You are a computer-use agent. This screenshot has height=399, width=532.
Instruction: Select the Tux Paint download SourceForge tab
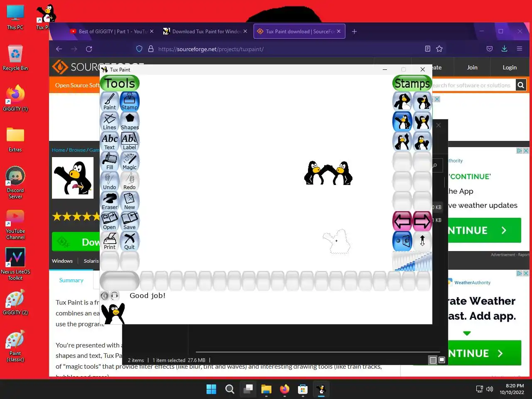(x=299, y=31)
